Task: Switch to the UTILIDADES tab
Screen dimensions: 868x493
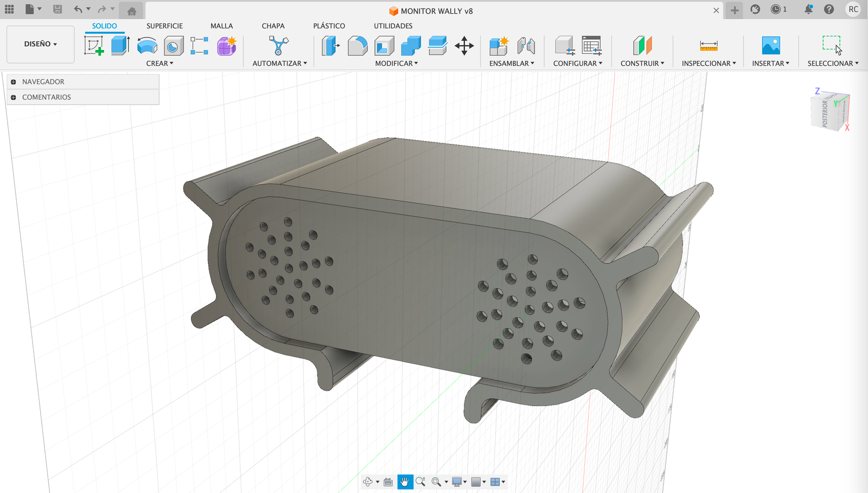Action: (x=393, y=26)
